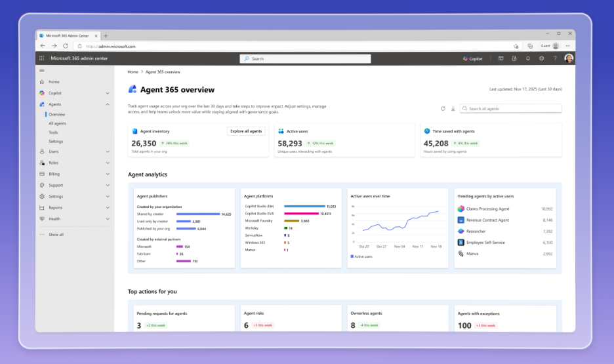
Task: Click the browser reload button
Action: pyautogui.click(x=66, y=46)
